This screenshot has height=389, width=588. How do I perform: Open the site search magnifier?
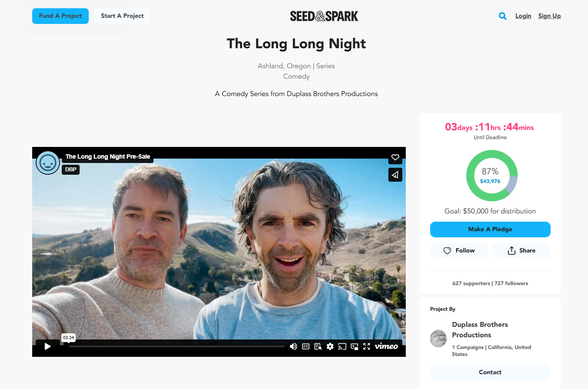(x=503, y=16)
